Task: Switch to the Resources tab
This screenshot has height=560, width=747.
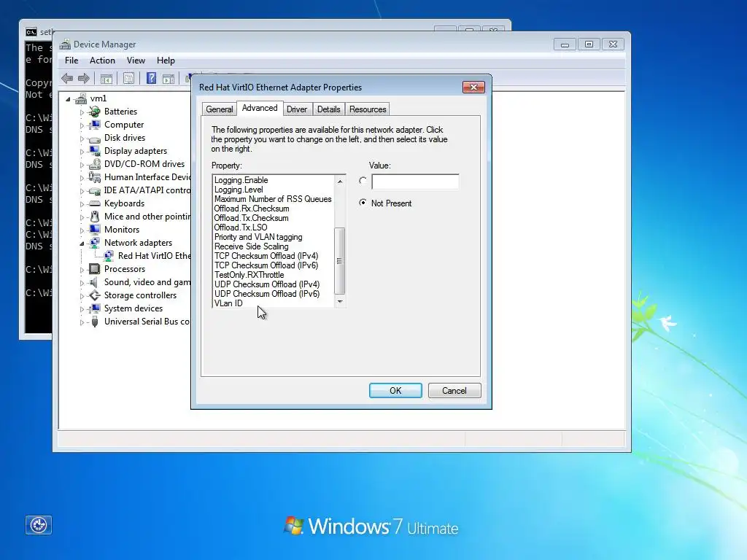Action: point(368,109)
